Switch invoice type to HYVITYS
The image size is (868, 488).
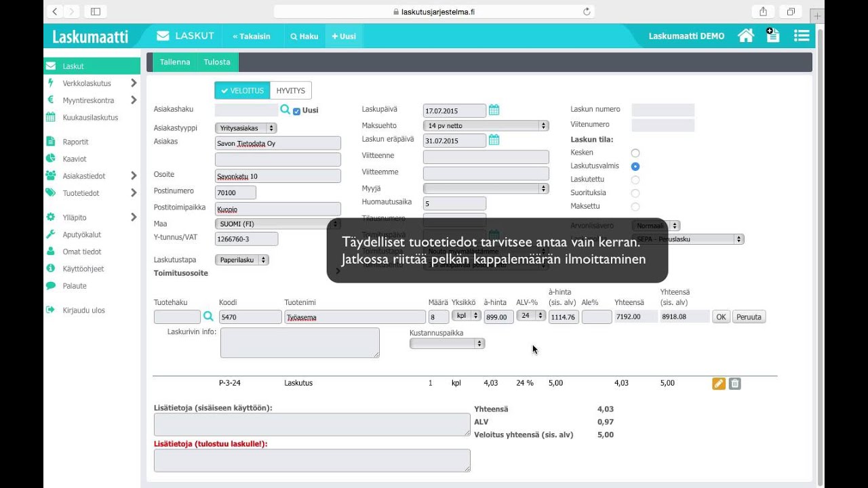(x=290, y=91)
